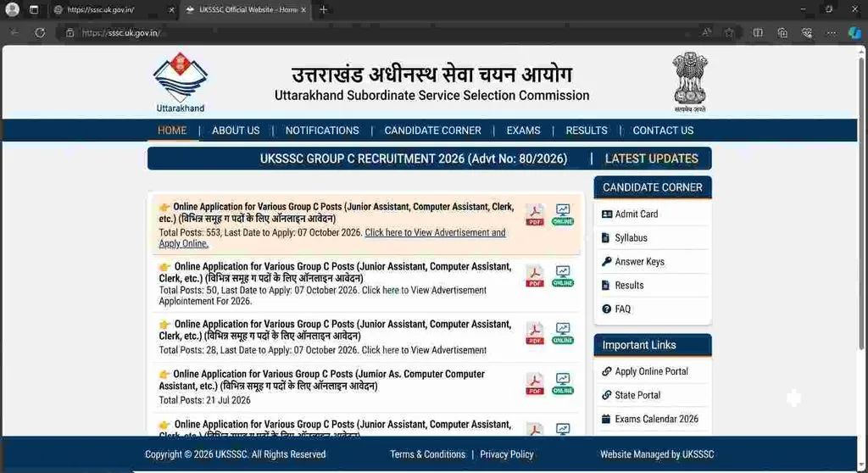The image size is (868, 473).
Task: Open PDF icon for the 50 posts notice
Action: (535, 276)
